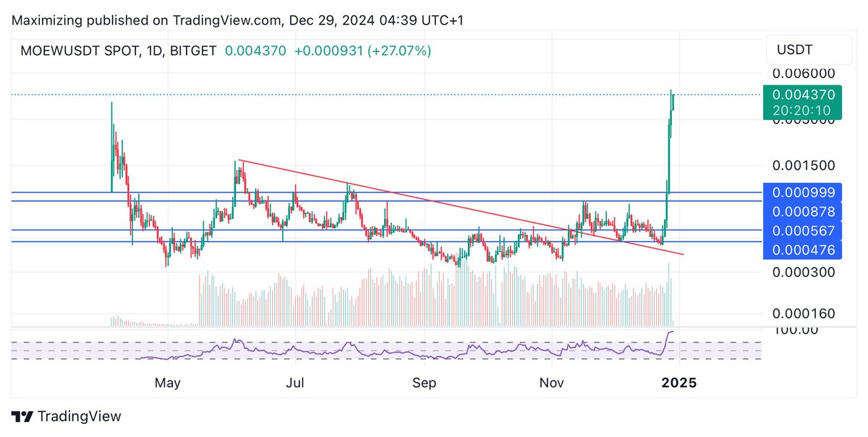This screenshot has height=437, width=868.
Task: Select the 0.000999 price level label
Action: 803,192
